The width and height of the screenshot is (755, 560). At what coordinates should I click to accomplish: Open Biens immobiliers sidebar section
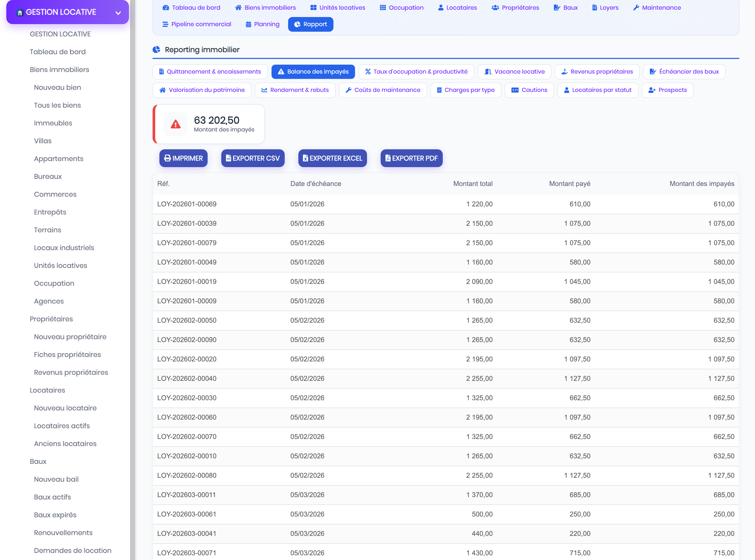[59, 69]
